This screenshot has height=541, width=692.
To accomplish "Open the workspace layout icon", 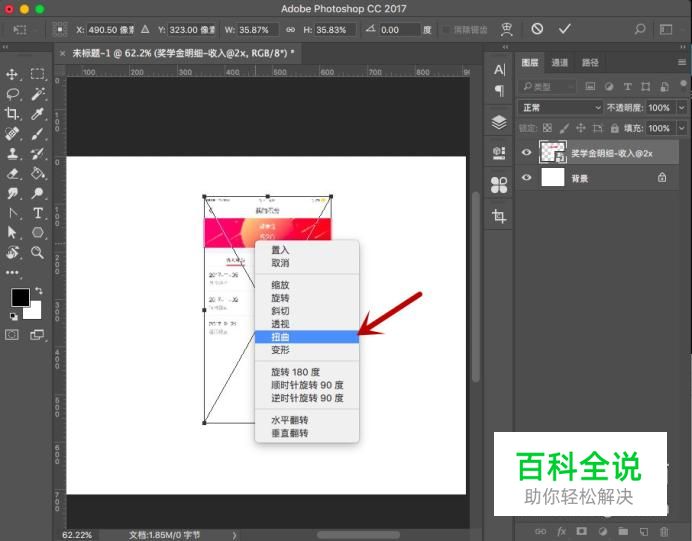I will pos(666,29).
